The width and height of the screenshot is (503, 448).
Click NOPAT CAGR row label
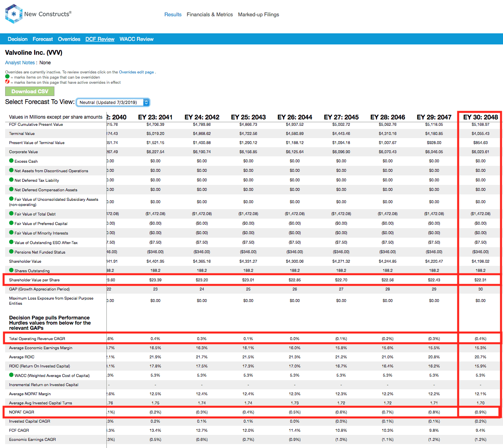pyautogui.click(x=21, y=412)
